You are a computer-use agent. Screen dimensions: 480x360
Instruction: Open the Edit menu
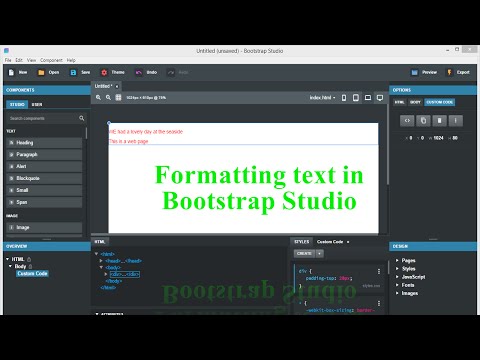[19, 60]
